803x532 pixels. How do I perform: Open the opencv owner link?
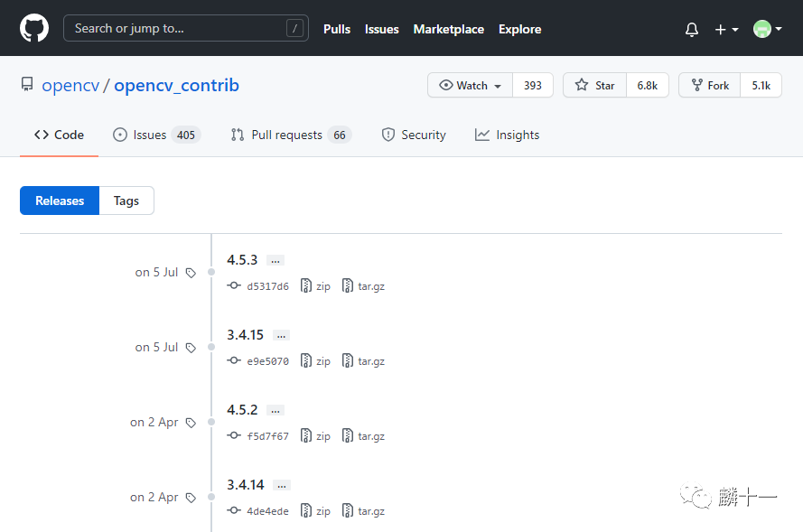[70, 86]
